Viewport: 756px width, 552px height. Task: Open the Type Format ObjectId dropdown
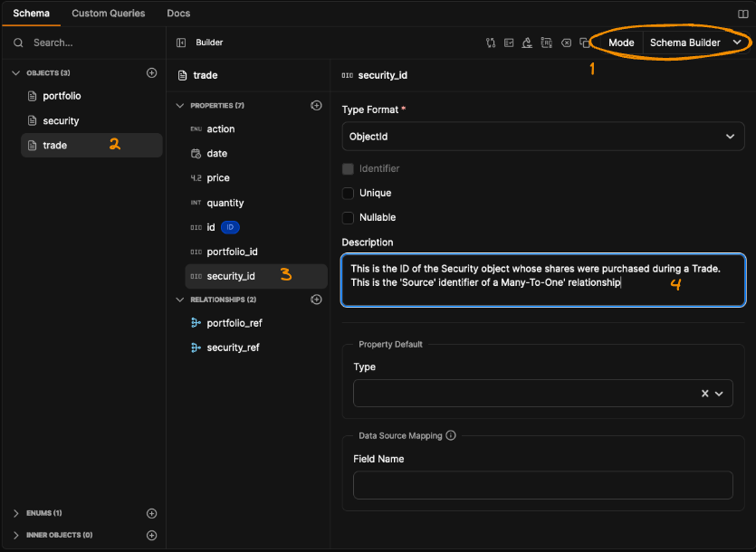click(x=542, y=137)
